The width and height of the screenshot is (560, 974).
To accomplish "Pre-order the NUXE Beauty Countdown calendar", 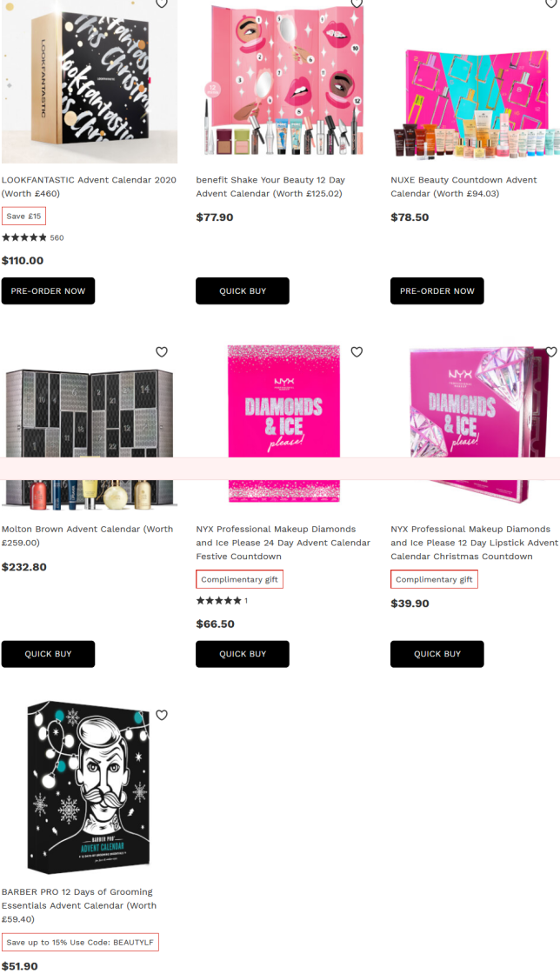I will click(437, 290).
